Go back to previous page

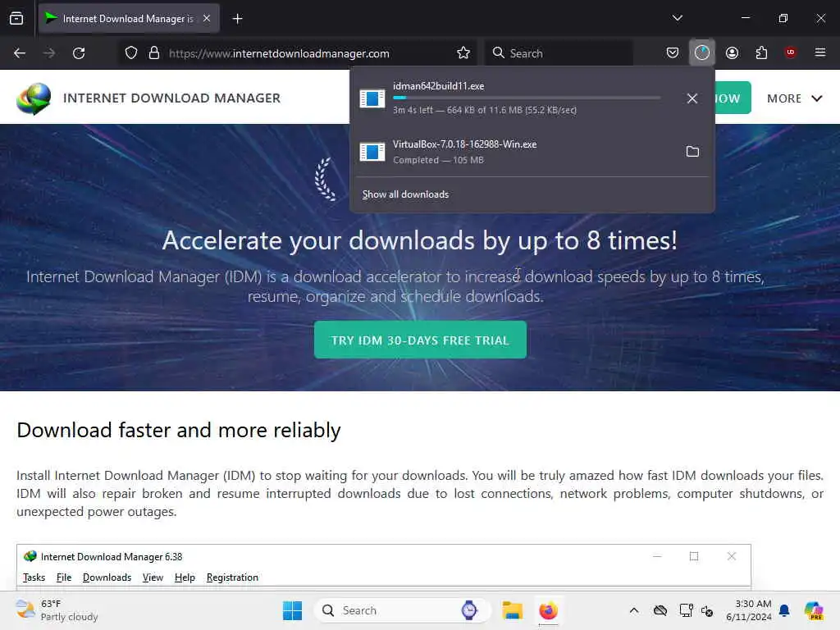20,53
